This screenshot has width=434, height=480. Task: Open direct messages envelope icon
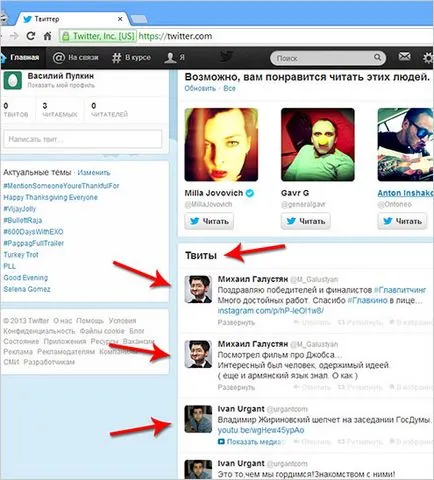tap(404, 56)
